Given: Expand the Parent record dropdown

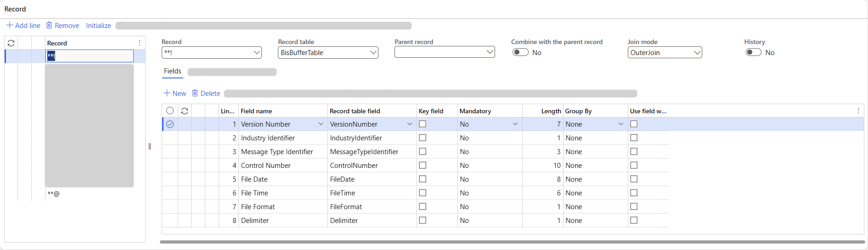Looking at the screenshot, I should 490,52.
